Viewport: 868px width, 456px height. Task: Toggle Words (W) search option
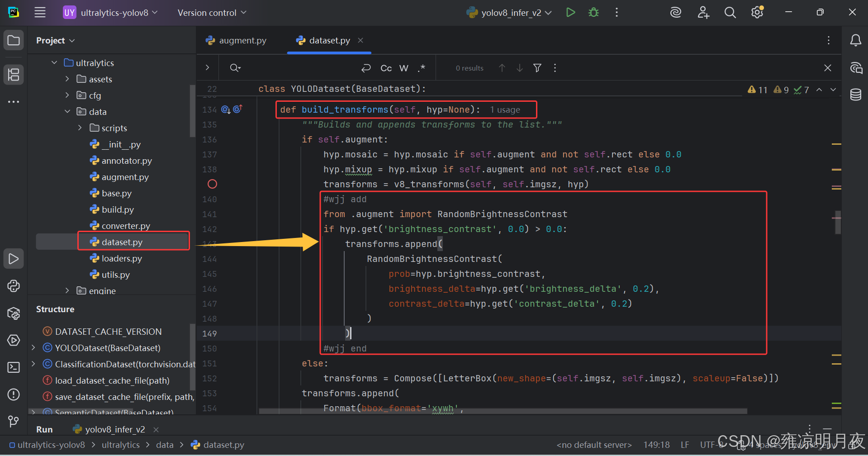click(404, 68)
